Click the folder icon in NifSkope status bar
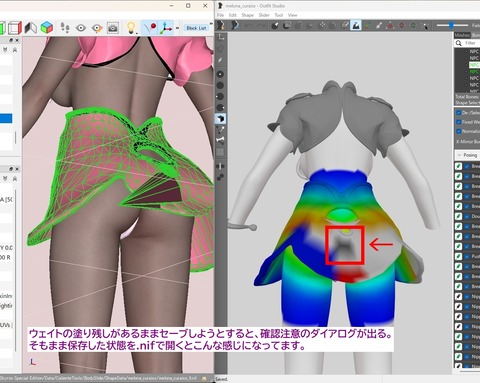Image resolution: width=480 pixels, height=383 pixels. (204, 378)
